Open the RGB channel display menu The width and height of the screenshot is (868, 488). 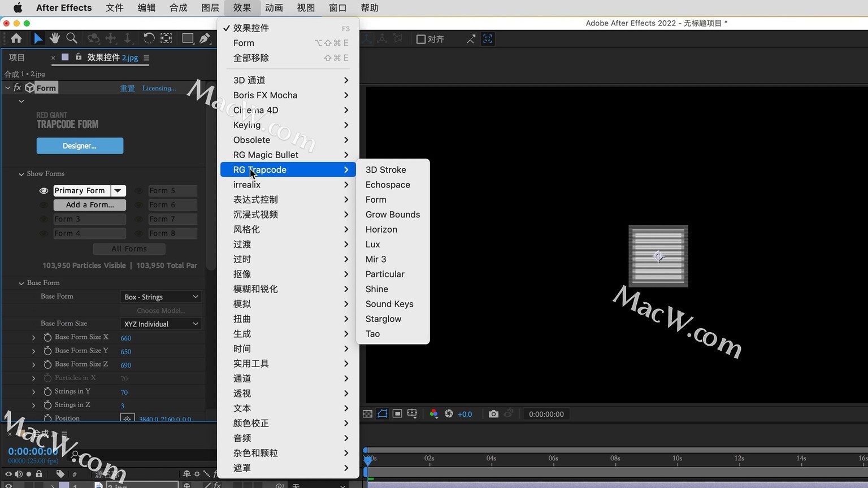pyautogui.click(x=433, y=414)
